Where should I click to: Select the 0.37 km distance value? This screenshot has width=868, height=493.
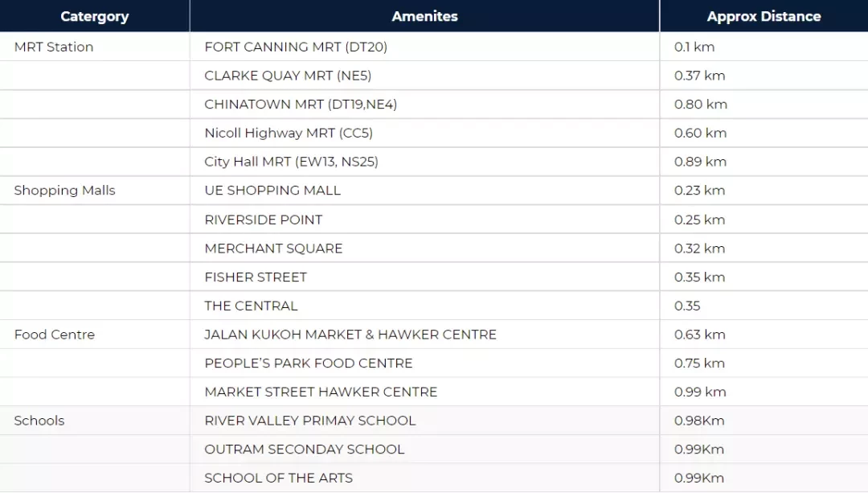[x=700, y=76]
